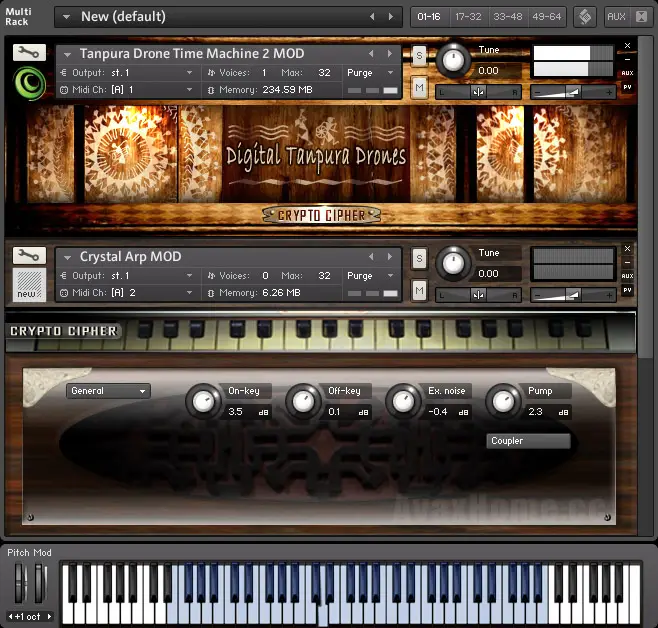The width and height of the screenshot is (658, 628).
Task: Click the Kontakt logo icon in the rack header
Action: 585,17
